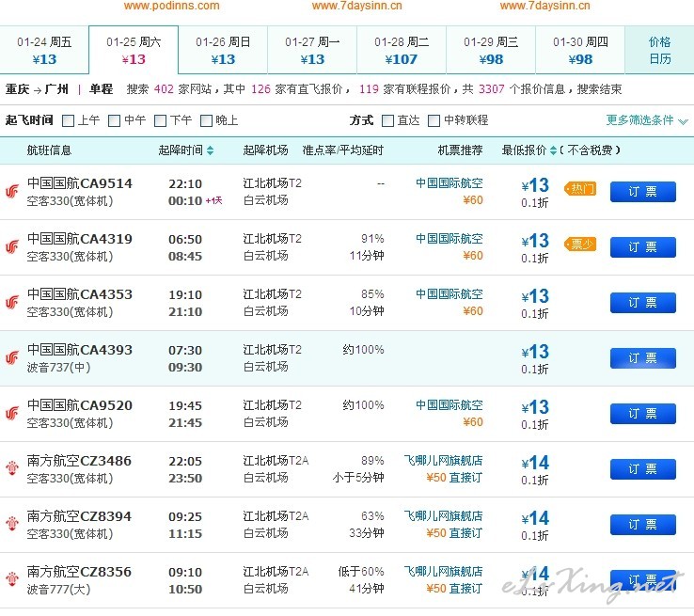This screenshot has width=694, height=616.
Task: Click the 准点率/平均延时 column header
Action: click(343, 150)
